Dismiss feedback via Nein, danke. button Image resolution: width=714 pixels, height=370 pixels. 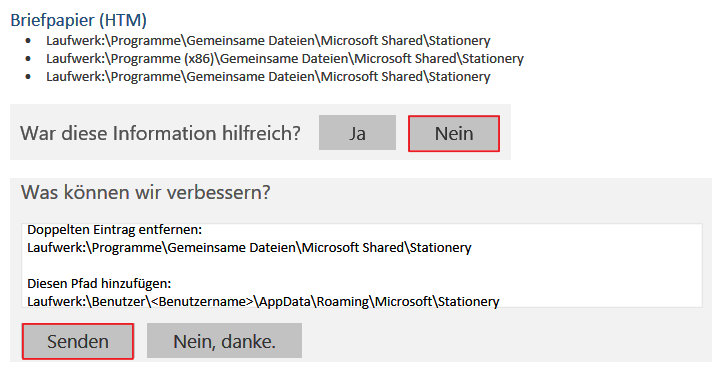point(224,340)
